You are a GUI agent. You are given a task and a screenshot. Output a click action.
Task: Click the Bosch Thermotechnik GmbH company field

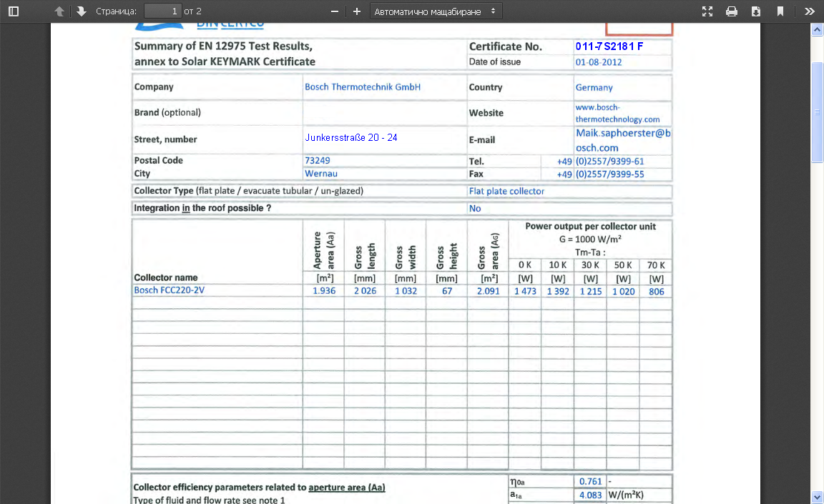coord(362,87)
